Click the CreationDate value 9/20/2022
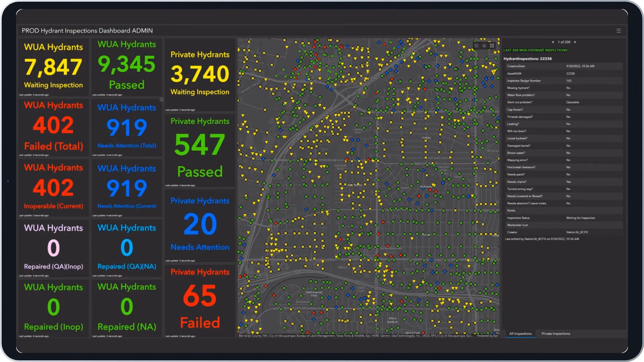Image resolution: width=644 pixels, height=362 pixels. coord(580,66)
